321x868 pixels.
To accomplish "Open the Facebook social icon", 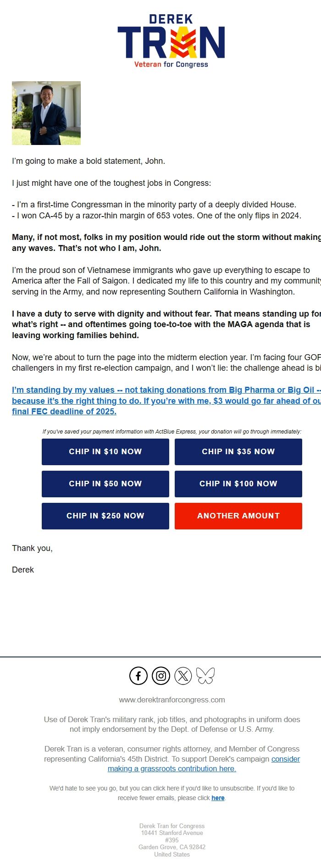I will [x=138, y=676].
